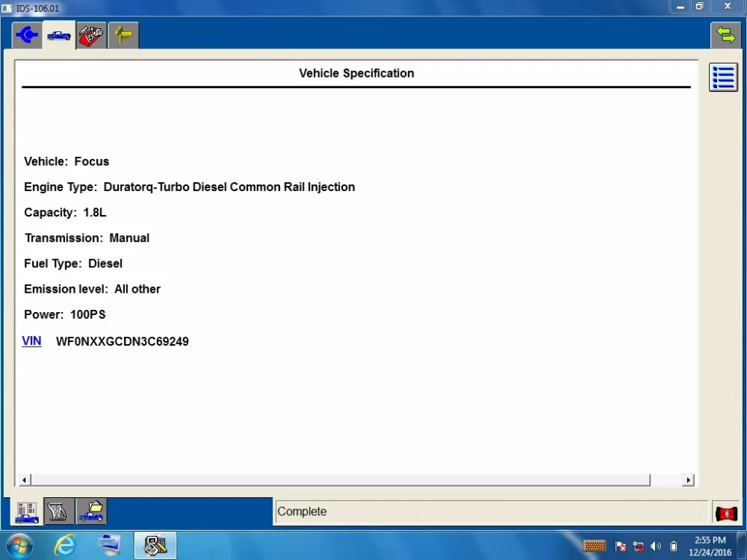Screen dimensions: 747x560
Task: Open the volume control in the system tray
Action: pos(657,546)
